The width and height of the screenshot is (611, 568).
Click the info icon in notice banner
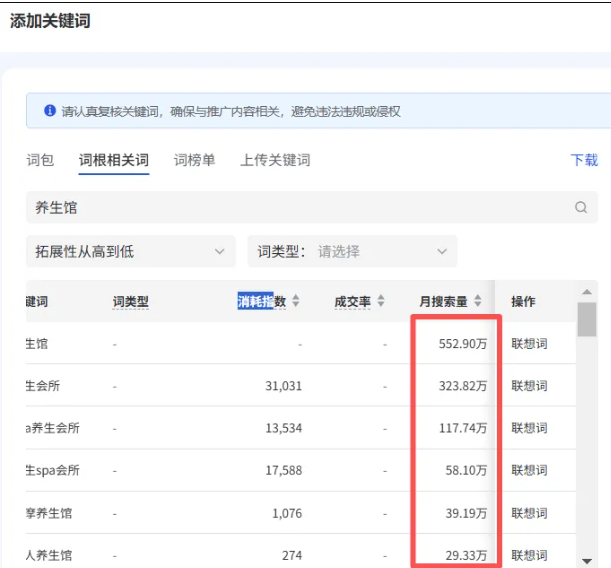tap(50, 111)
